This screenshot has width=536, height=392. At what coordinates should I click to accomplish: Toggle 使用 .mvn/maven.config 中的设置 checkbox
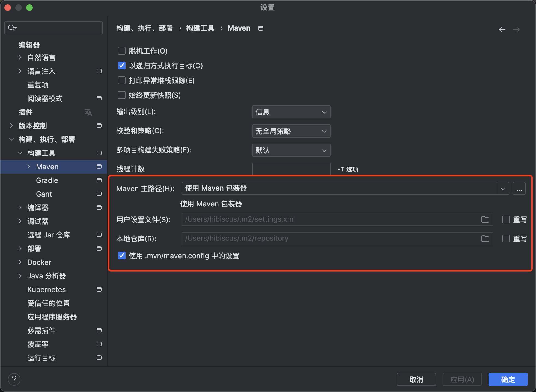point(122,256)
